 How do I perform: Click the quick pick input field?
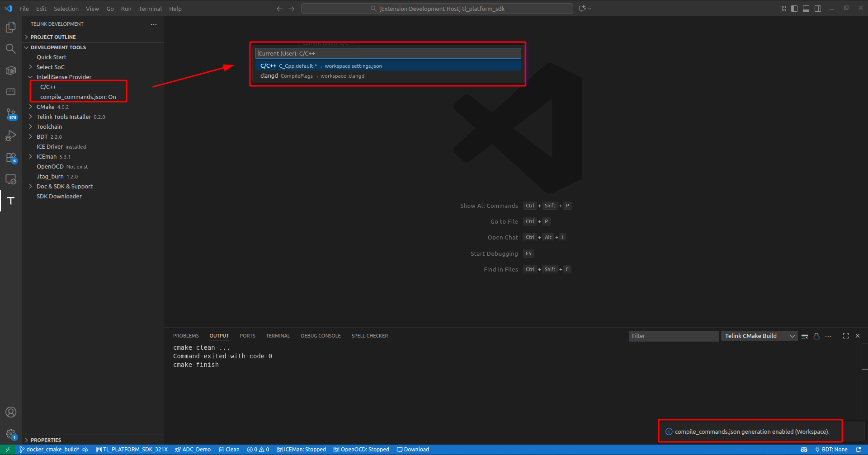tap(388, 53)
